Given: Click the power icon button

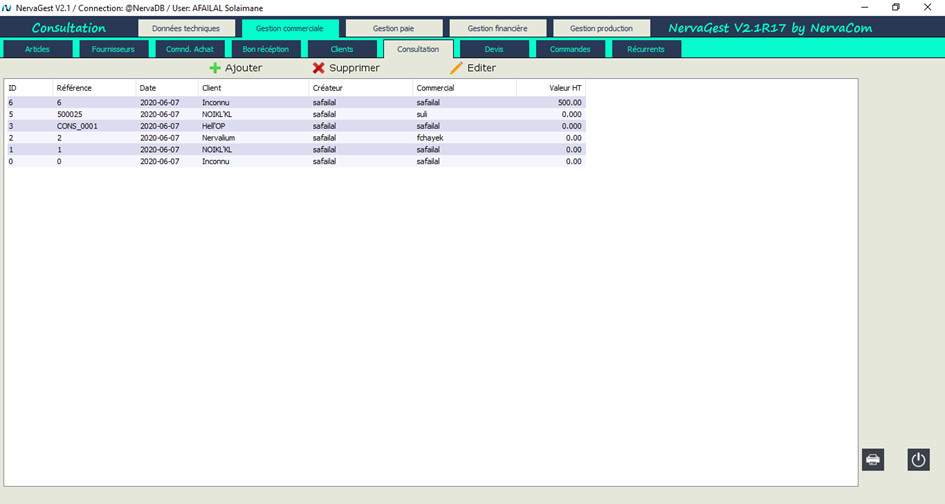Looking at the screenshot, I should 918,459.
